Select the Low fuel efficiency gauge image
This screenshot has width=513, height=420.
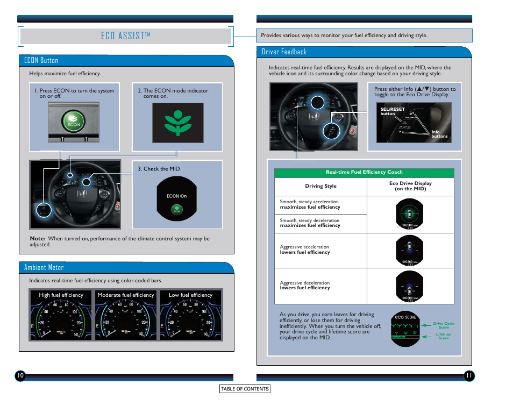pyautogui.click(x=191, y=315)
